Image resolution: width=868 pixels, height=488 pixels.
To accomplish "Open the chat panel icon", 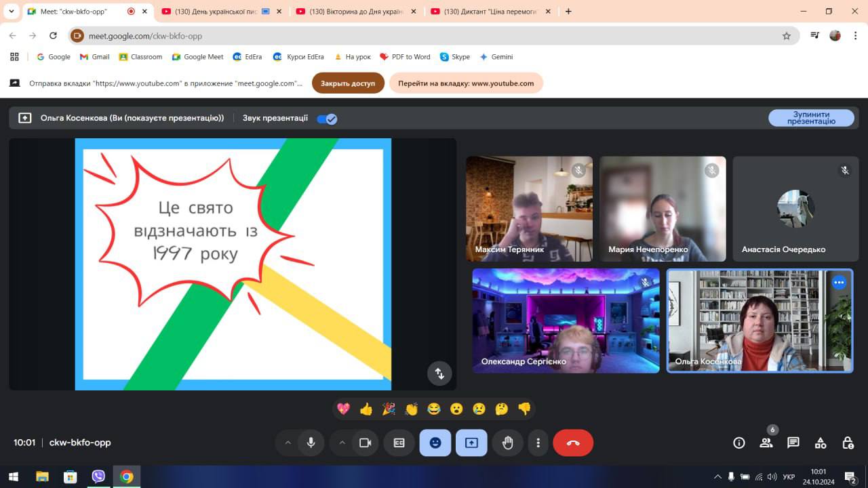I will (793, 443).
